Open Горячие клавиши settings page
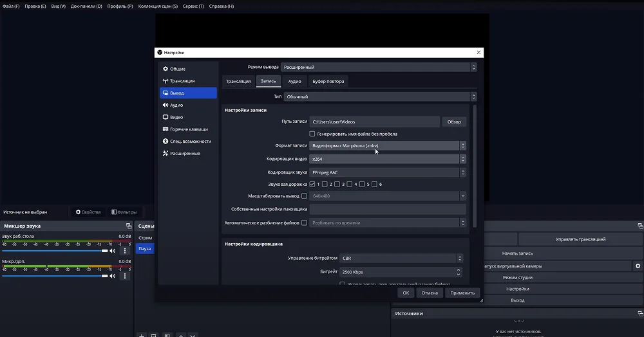Viewport: 644px width, 337px height. (x=188, y=129)
